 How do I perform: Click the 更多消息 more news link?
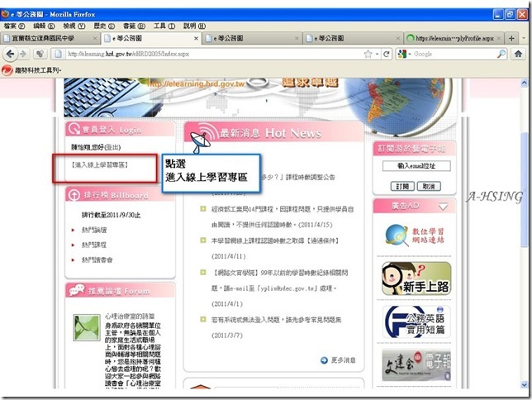point(343,360)
